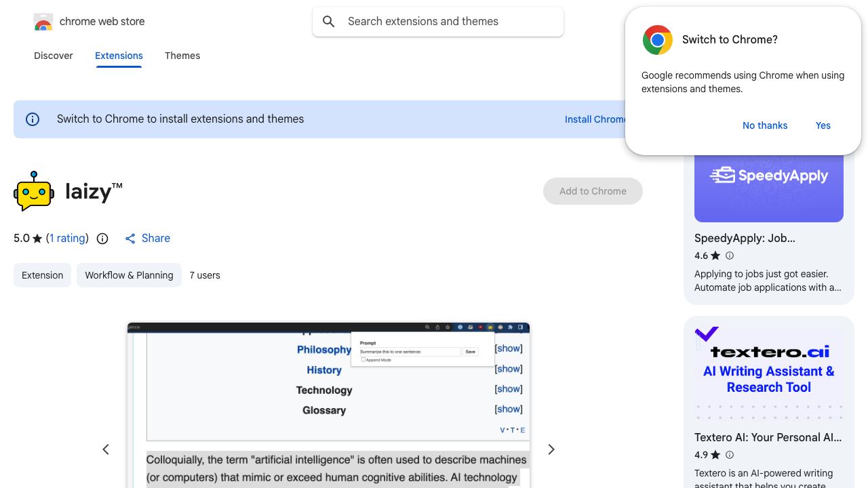Click the info icon next to 4.9 rating
The image size is (868, 488).
[730, 455]
